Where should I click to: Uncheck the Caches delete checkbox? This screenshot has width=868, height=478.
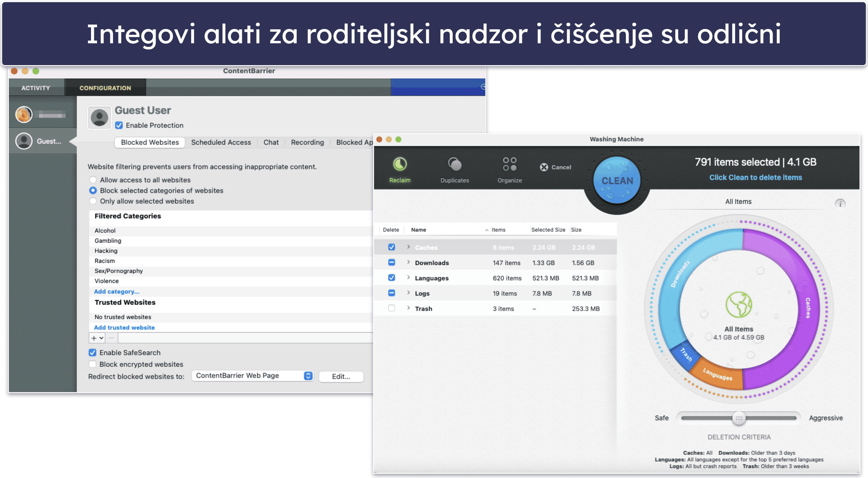[x=392, y=247]
